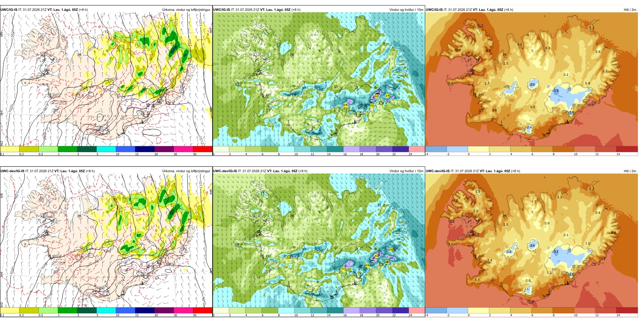This screenshot has height=322, width=644.
Task: Click the '1.7' temperature value on UWC-dev temperature map
Action: click(x=534, y=202)
